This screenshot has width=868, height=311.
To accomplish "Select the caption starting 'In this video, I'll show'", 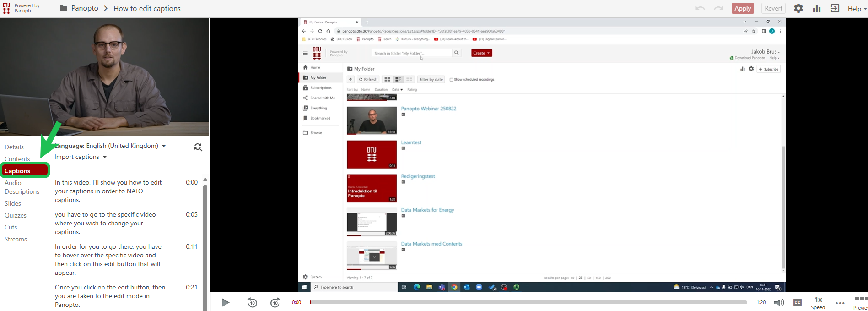I will point(109,191).
